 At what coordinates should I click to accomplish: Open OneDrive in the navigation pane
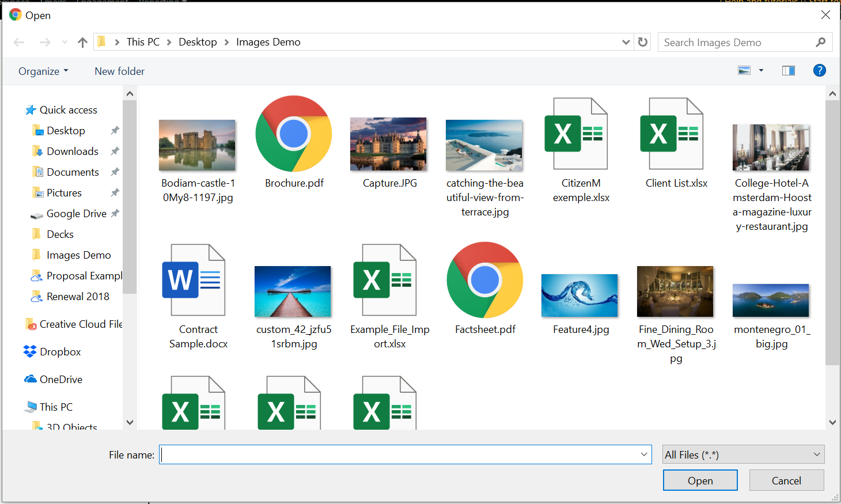pos(60,380)
